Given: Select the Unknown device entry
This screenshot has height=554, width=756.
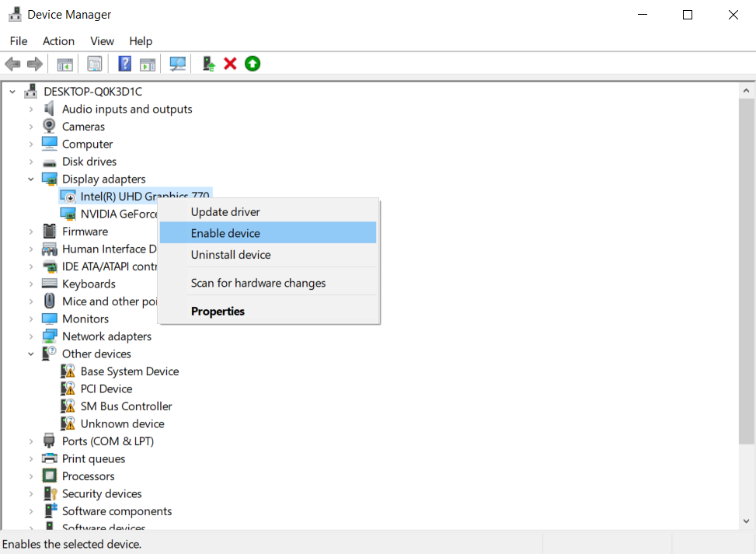Looking at the screenshot, I should click(122, 424).
